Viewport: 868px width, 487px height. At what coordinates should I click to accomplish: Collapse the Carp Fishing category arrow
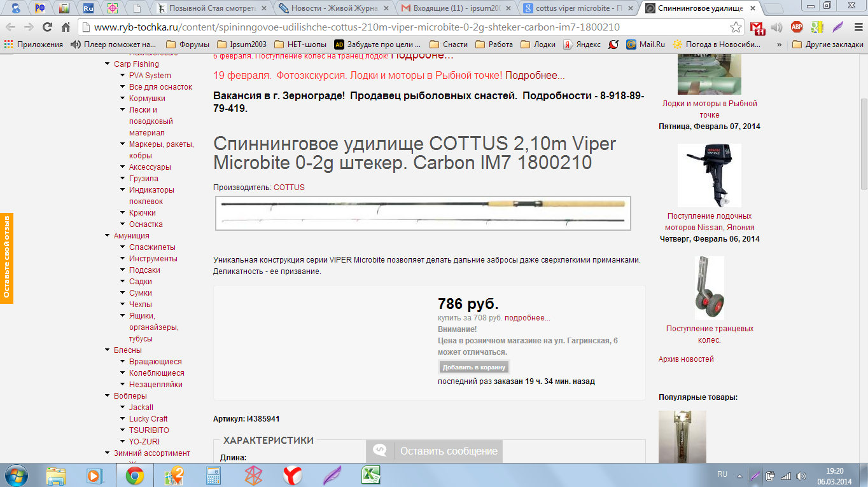(x=108, y=64)
